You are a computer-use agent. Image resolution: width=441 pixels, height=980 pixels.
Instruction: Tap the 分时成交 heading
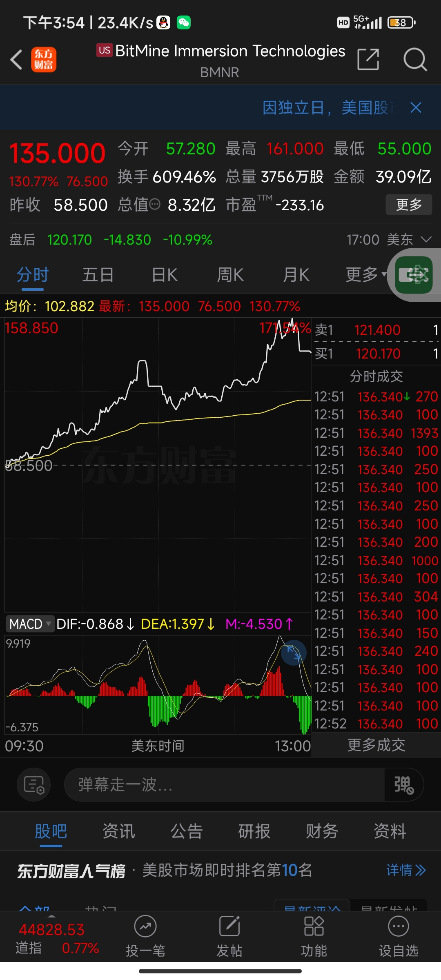[x=376, y=376]
